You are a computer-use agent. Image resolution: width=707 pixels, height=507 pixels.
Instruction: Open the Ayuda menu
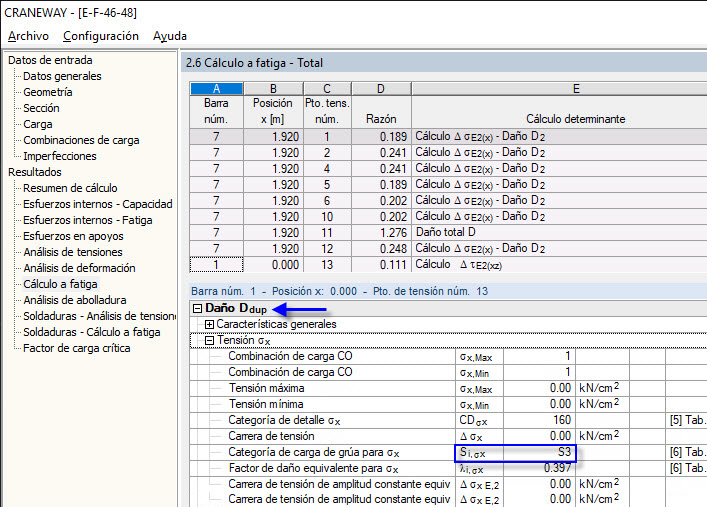(170, 36)
